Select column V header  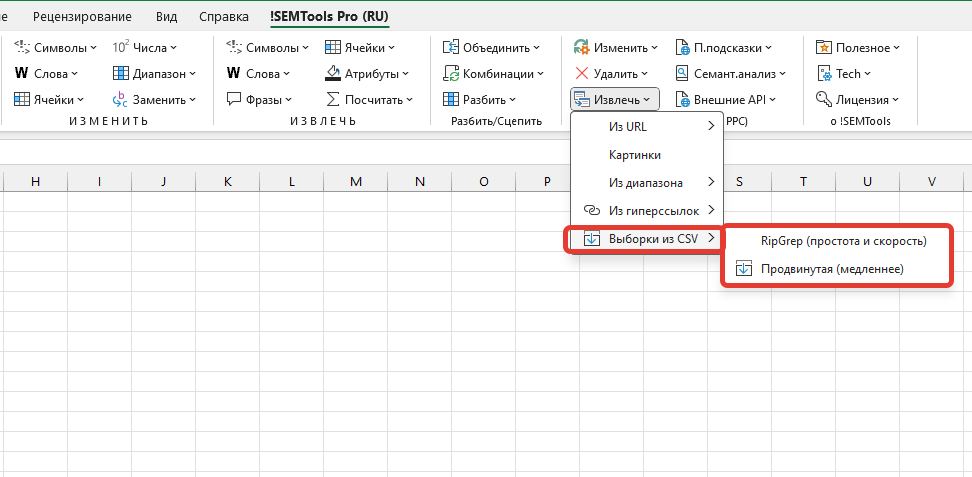point(932,181)
